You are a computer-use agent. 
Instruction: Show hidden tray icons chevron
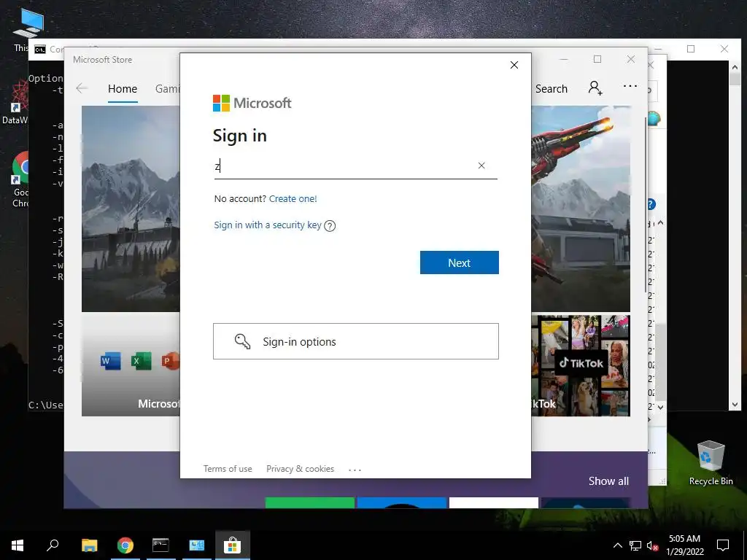(x=617, y=545)
